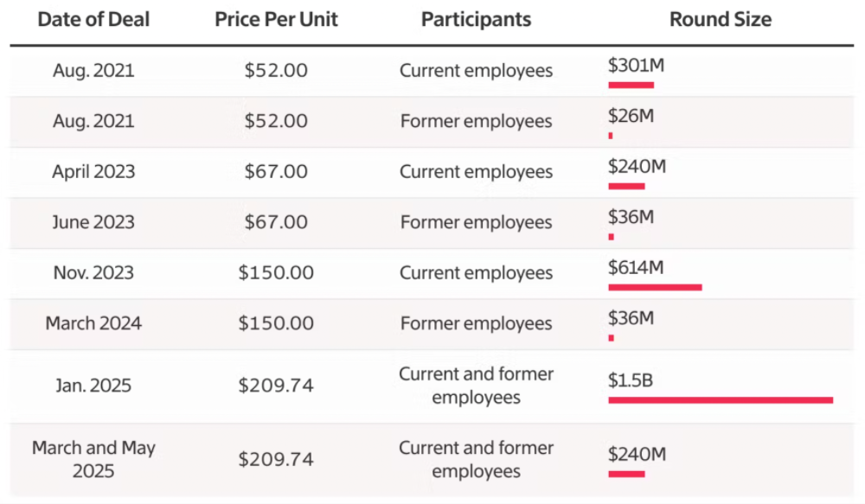This screenshot has width=865, height=504.
Task: Click the June 2023 date cell
Action: [x=93, y=222]
